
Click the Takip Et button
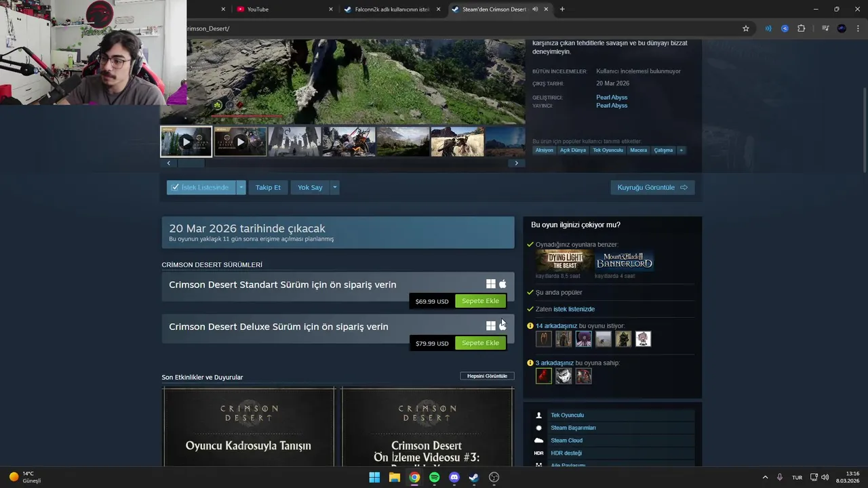pos(268,187)
